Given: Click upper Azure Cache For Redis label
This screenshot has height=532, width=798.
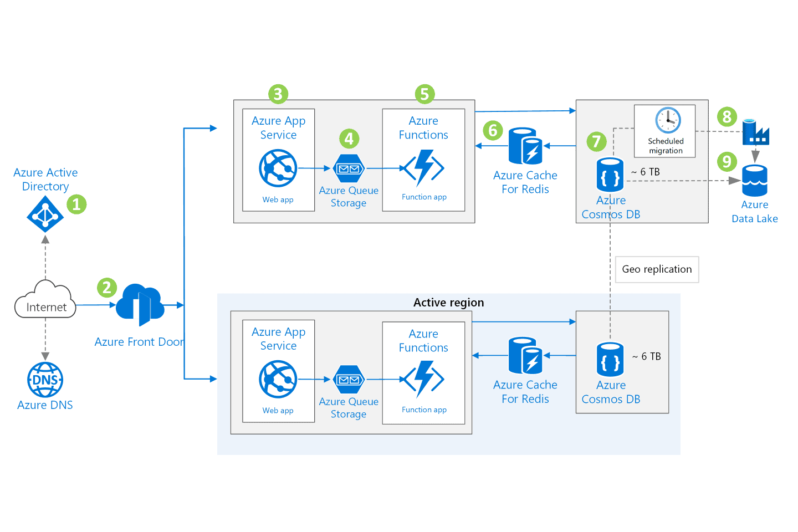Looking at the screenshot, I should point(525,182).
